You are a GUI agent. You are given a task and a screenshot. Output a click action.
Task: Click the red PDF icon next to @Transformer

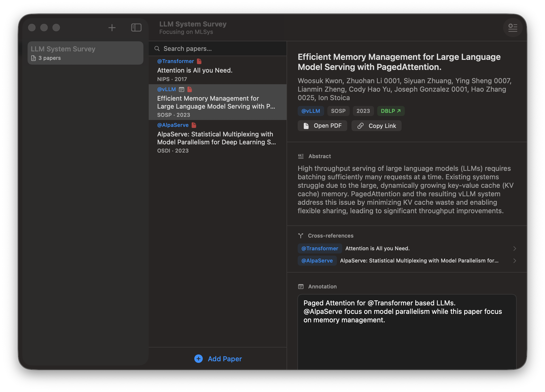point(199,61)
